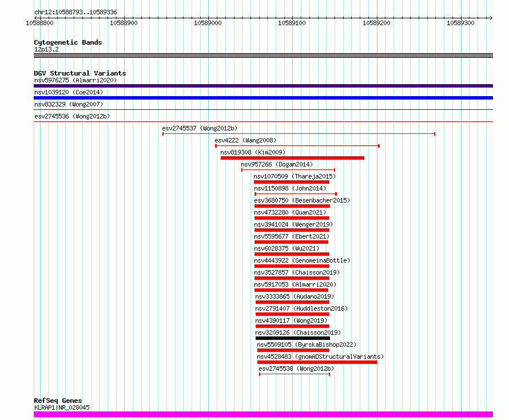Open the nsv832329 (Wong2007) variant label

[x=69, y=104]
